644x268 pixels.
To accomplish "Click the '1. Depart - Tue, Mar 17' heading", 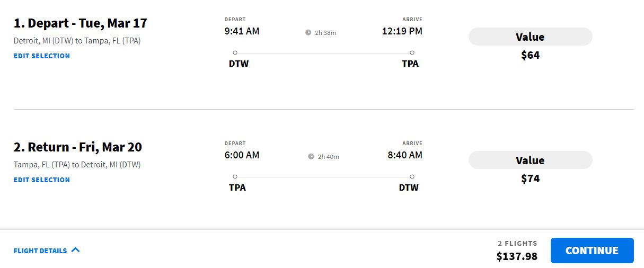I will coord(81,23).
